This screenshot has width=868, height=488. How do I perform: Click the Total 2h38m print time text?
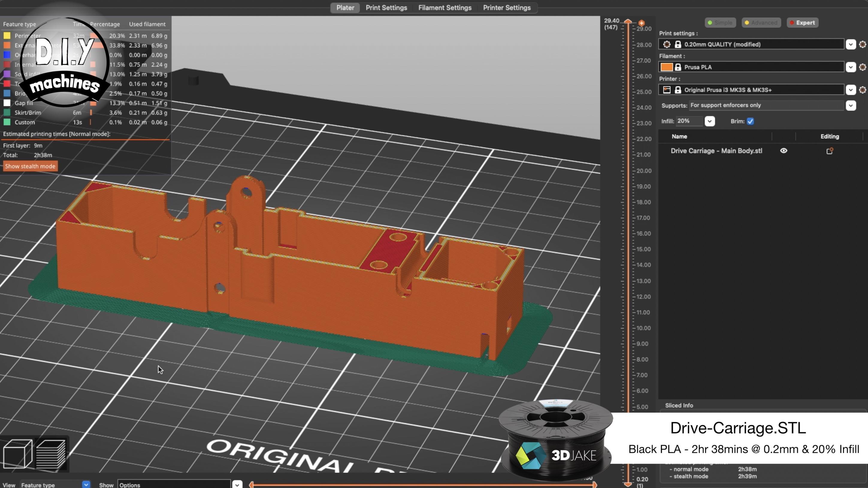tap(43, 155)
